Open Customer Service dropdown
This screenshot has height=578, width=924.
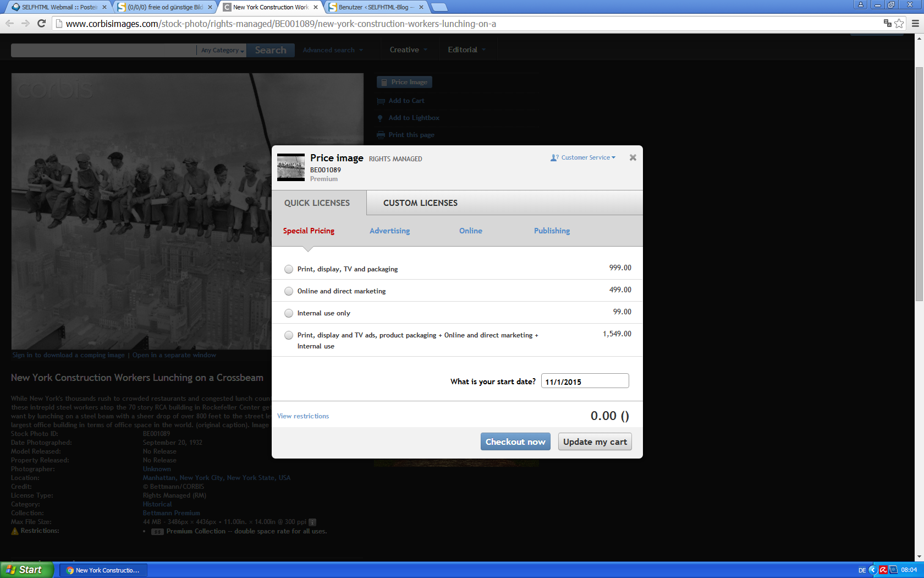pos(583,157)
